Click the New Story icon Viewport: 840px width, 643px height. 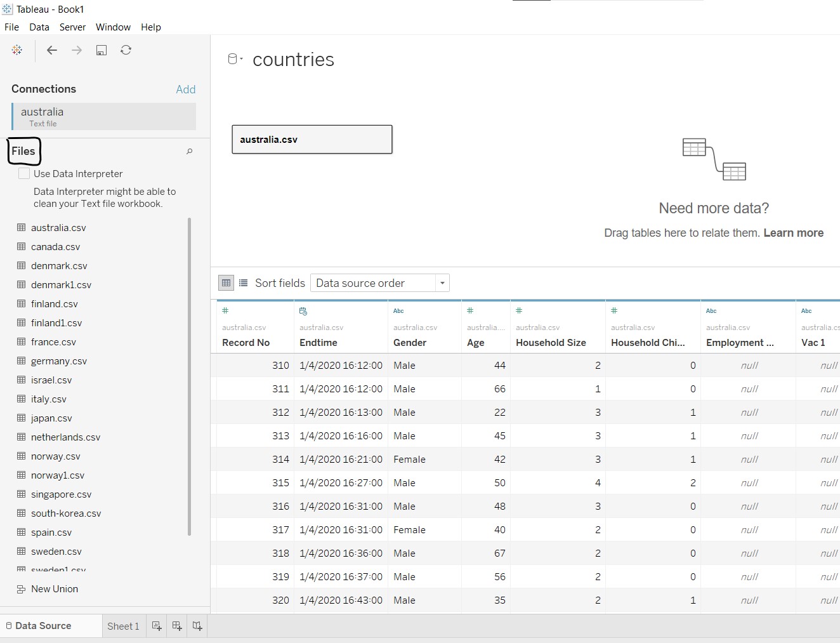[197, 626]
